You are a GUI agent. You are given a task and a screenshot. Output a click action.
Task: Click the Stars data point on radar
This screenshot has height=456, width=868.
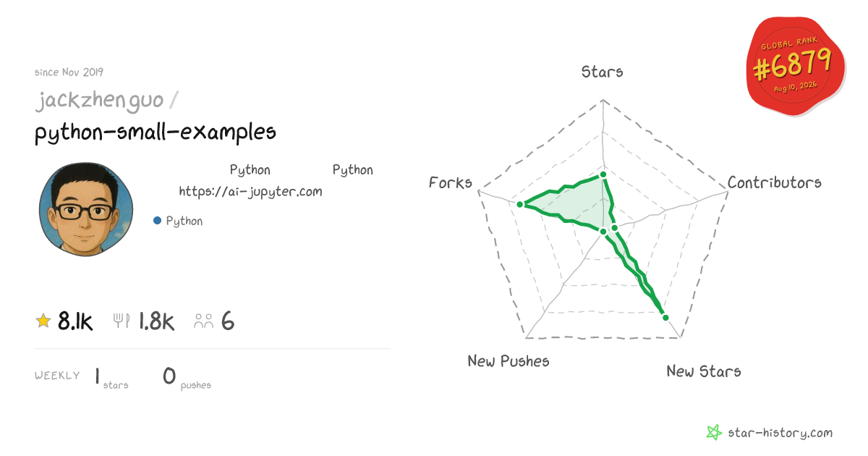pyautogui.click(x=603, y=174)
